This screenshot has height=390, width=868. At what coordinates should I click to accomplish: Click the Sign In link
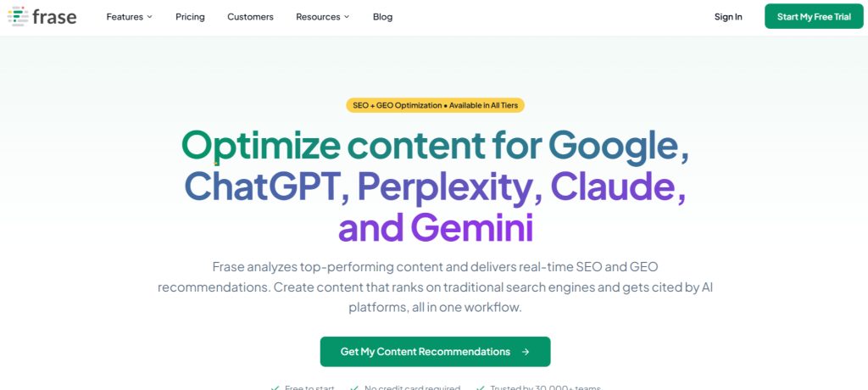tap(728, 17)
